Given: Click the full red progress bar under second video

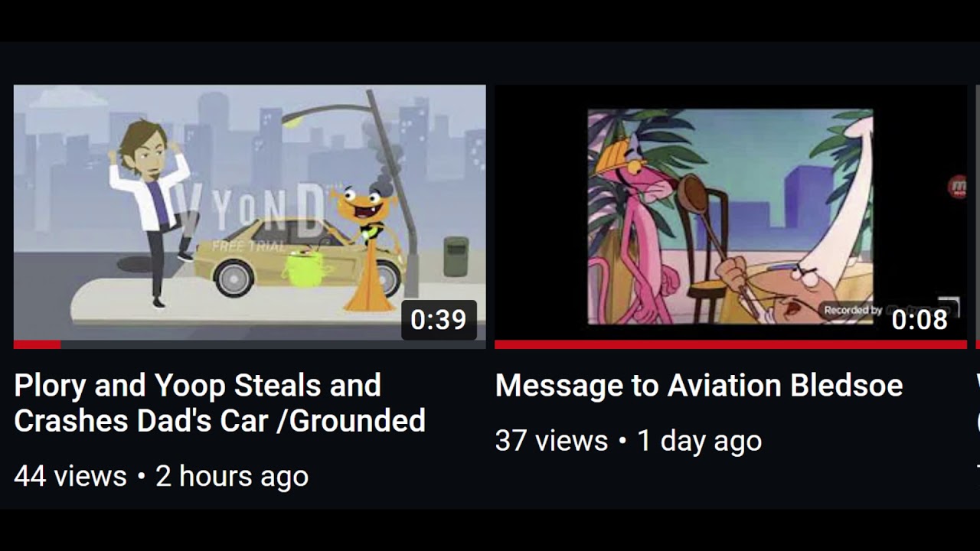Looking at the screenshot, I should pos(730,345).
